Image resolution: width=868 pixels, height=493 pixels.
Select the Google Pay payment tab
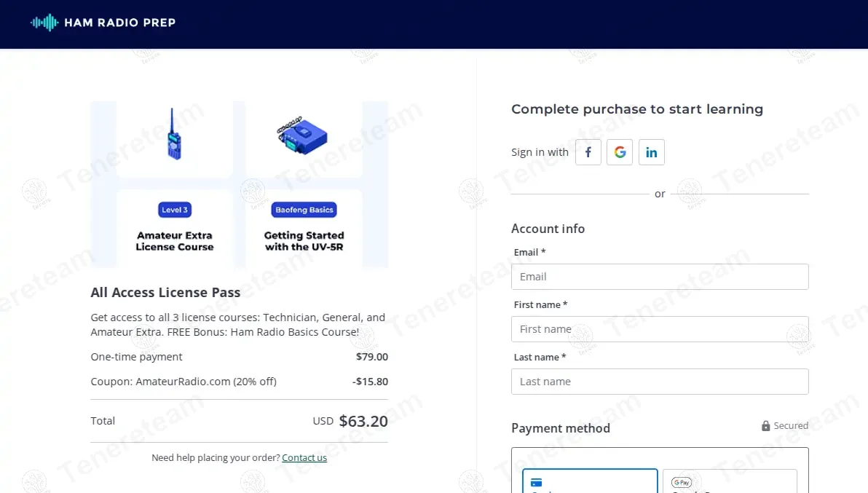730,482
